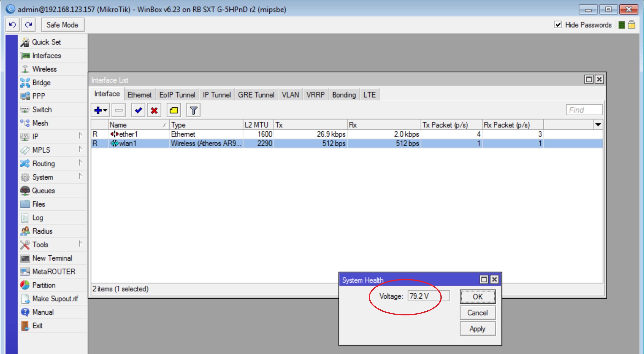Sort by Rx Packet (p/s) column header
644x354 pixels.
click(513, 125)
